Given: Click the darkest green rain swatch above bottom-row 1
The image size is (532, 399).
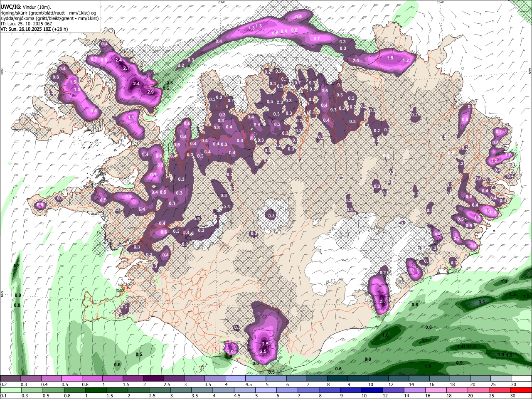Looking at the screenshot, I should coord(96,390).
